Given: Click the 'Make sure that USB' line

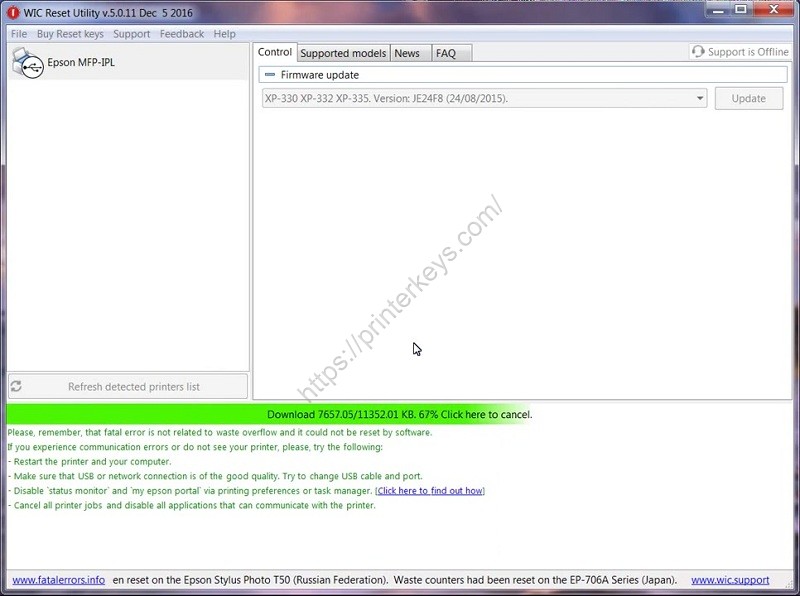Looking at the screenshot, I should (x=215, y=476).
